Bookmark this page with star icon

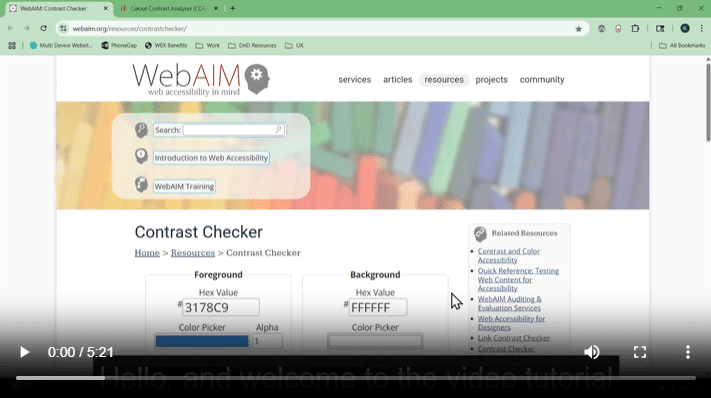coord(579,29)
